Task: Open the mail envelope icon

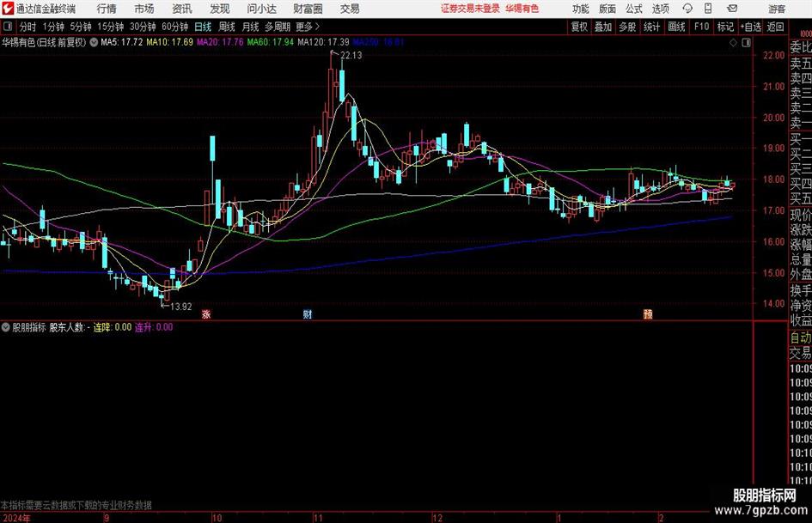Action: [732, 9]
